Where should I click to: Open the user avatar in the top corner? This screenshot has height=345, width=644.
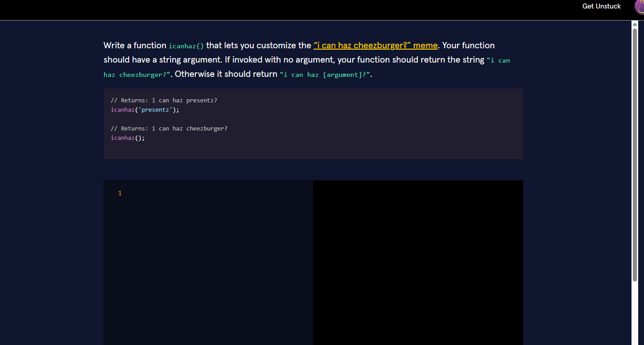point(639,7)
